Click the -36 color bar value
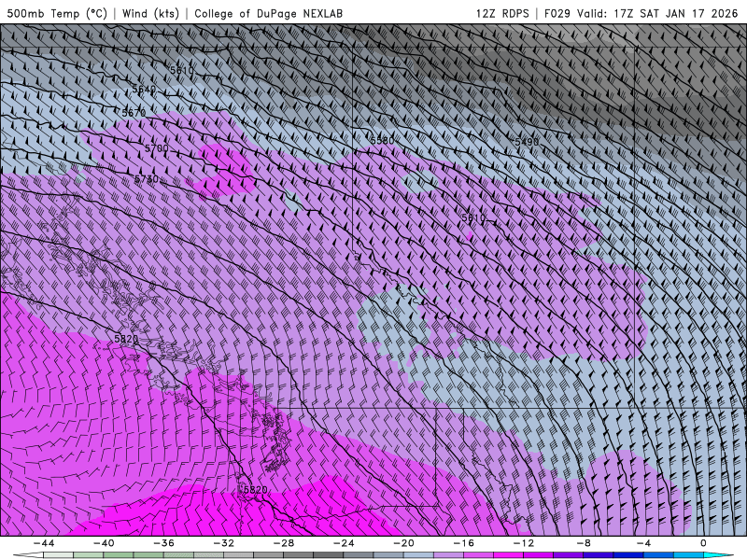747x560 pixels. 163,543
